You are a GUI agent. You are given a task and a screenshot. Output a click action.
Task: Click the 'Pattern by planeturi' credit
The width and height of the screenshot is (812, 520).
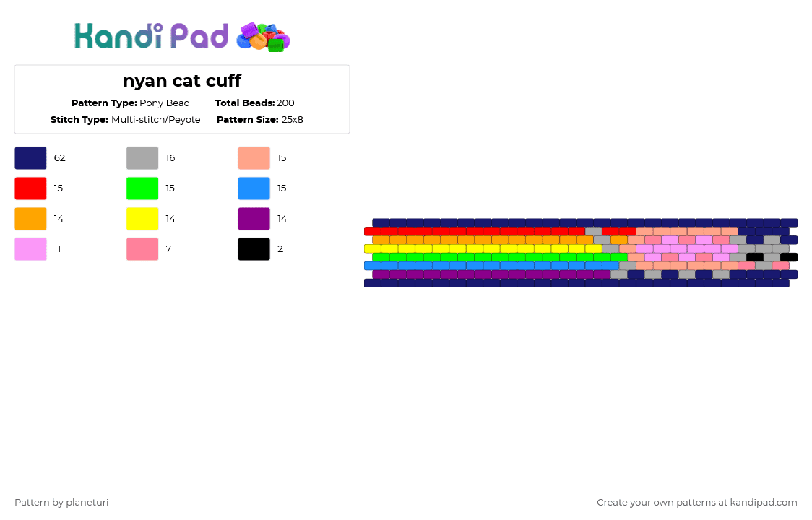[x=61, y=503]
